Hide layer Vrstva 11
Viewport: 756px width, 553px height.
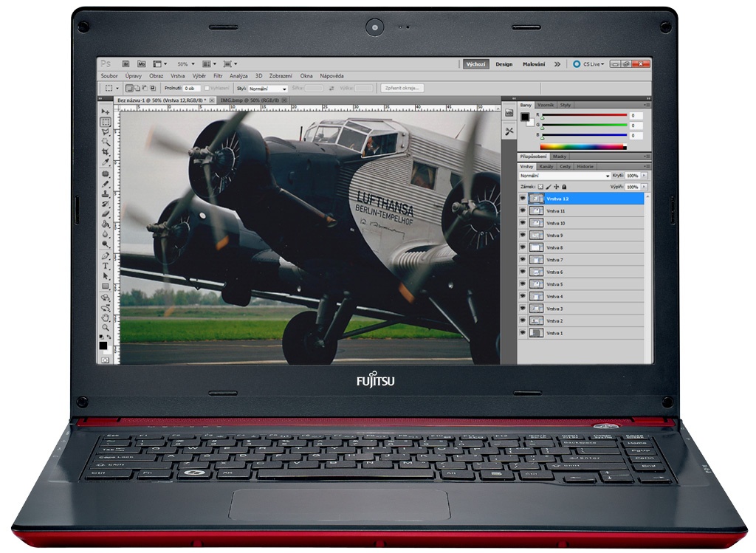click(x=523, y=210)
